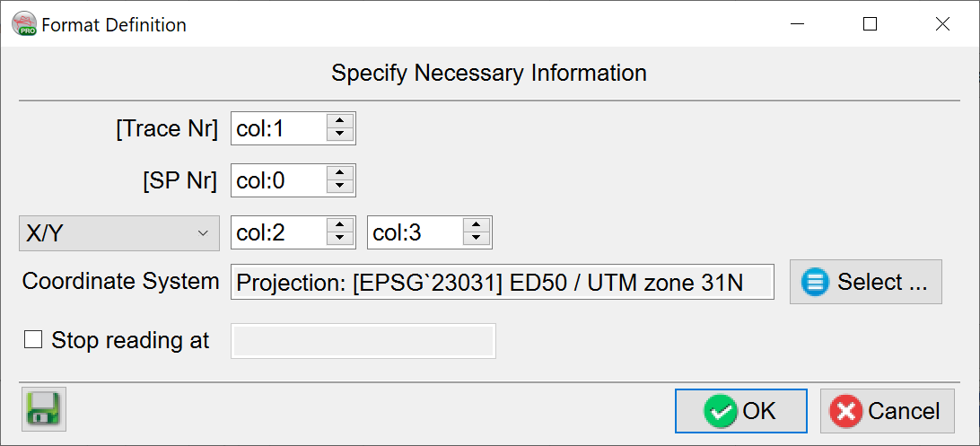The width and height of the screenshot is (980, 446).
Task: Cancel the Format Definition dialog
Action: tap(887, 411)
